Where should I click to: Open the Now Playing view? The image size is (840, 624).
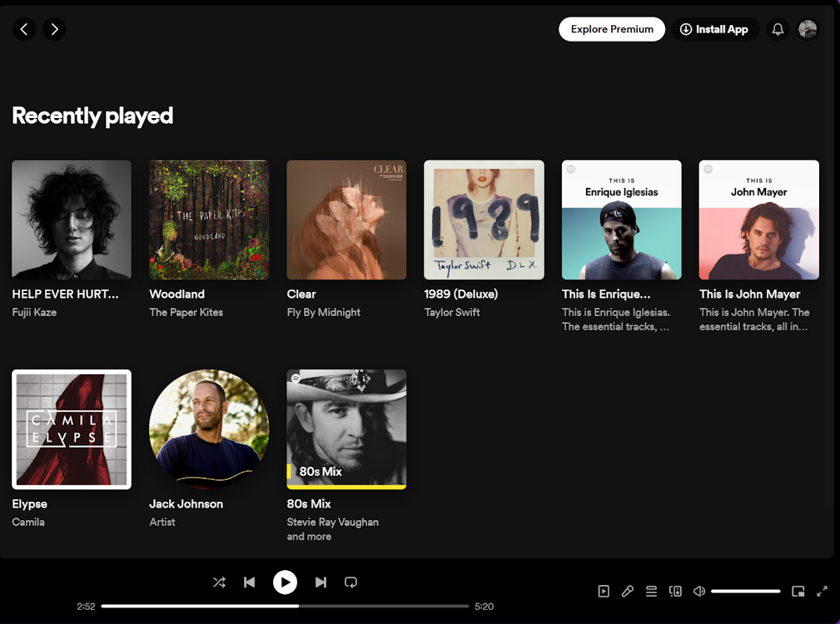[x=604, y=591]
